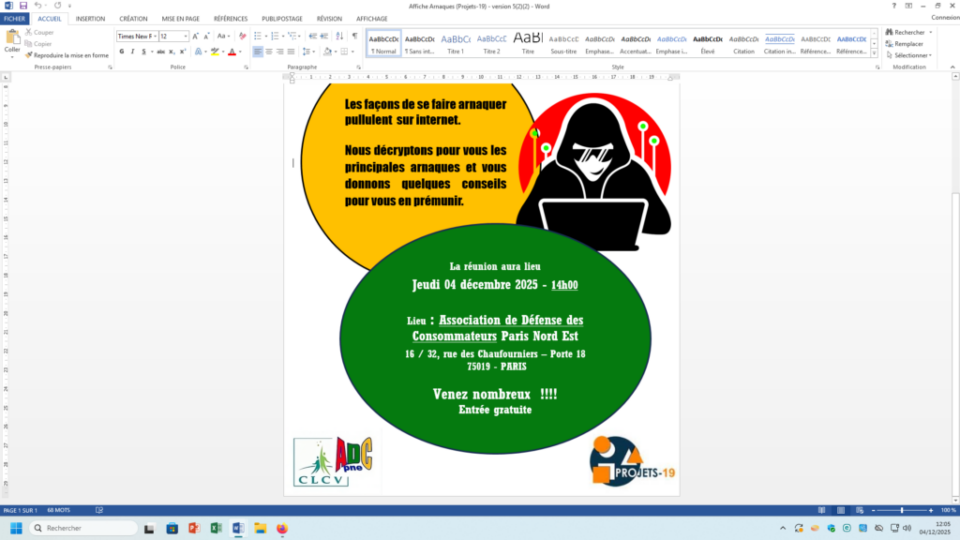This screenshot has height=540, width=960.
Task: Toggle strikethrough text formatting
Action: click(x=159, y=51)
